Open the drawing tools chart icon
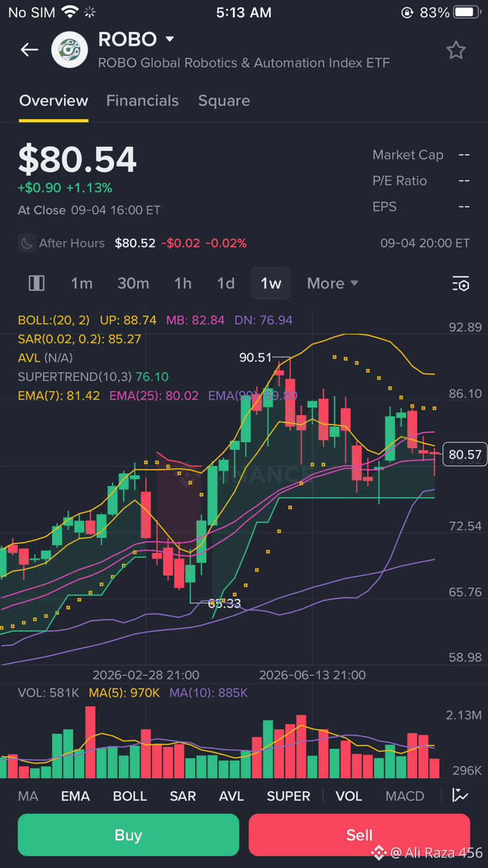Viewport: 488px width, 868px height. click(x=460, y=795)
